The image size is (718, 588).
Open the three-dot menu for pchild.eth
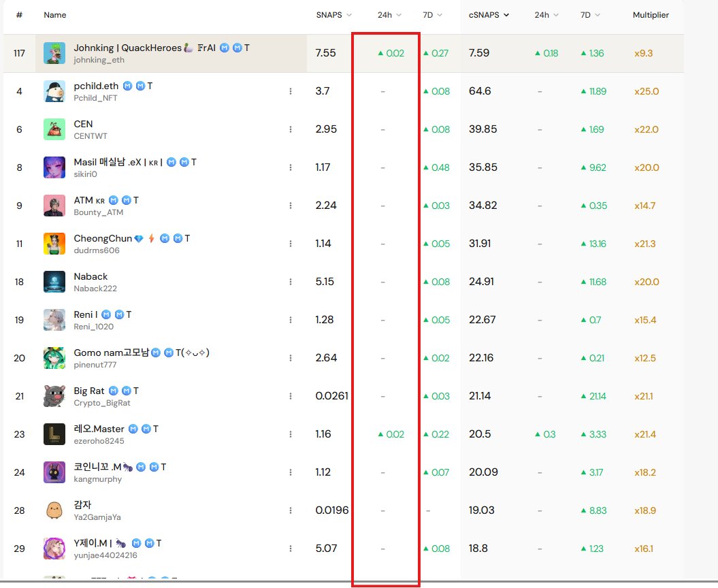point(291,91)
